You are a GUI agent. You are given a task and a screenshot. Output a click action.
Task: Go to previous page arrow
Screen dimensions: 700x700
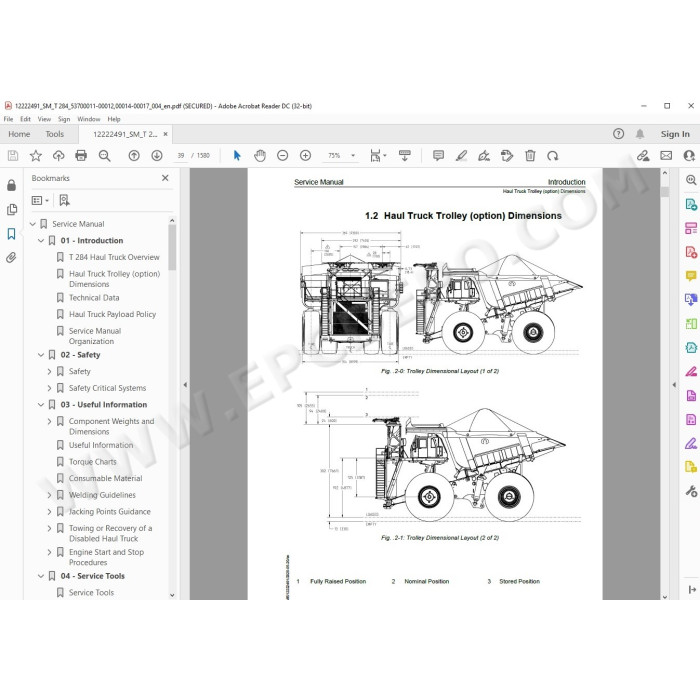pos(134,155)
